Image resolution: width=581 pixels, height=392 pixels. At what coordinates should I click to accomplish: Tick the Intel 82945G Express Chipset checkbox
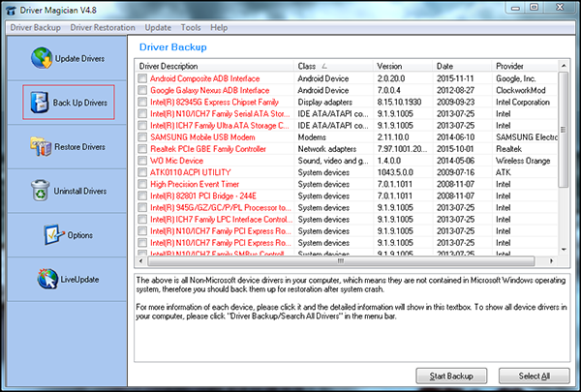click(142, 102)
